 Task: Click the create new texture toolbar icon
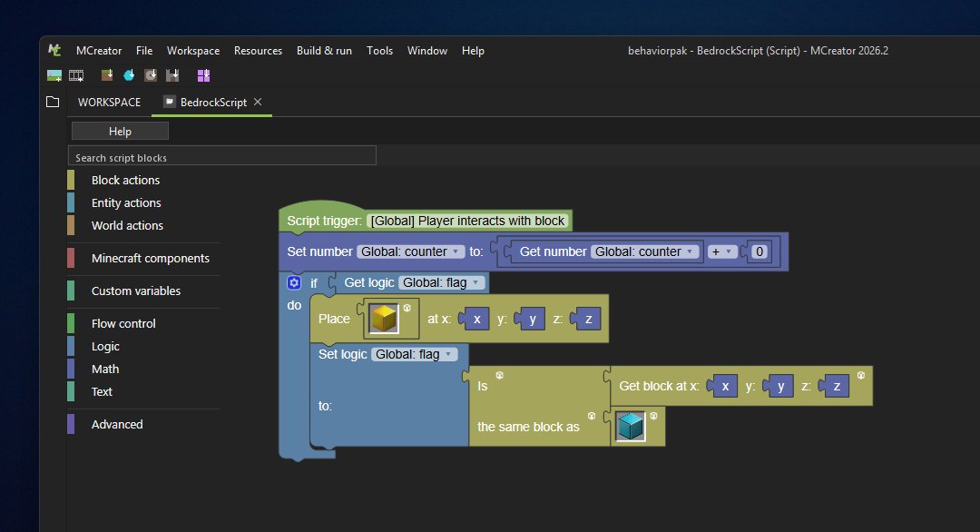tap(54, 75)
